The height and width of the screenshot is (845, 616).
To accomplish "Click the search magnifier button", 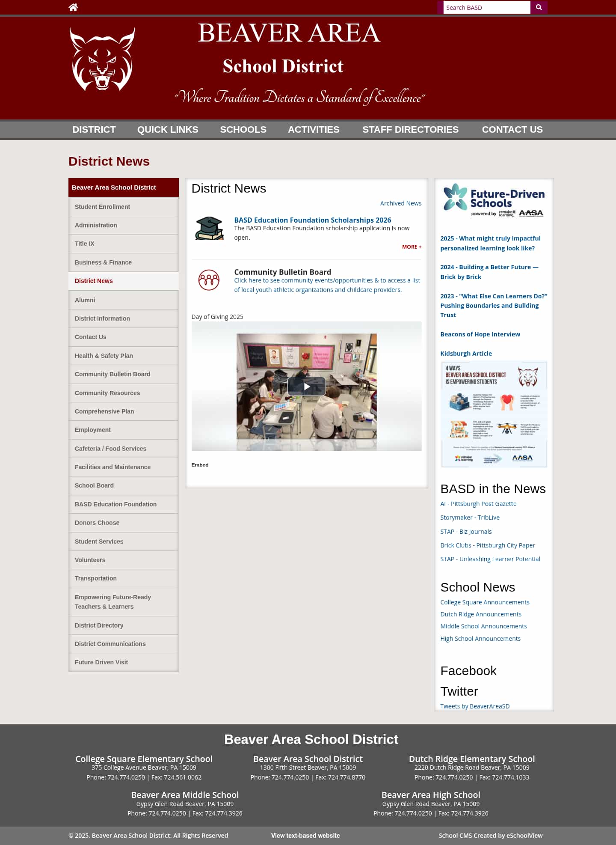I will 539,7.
